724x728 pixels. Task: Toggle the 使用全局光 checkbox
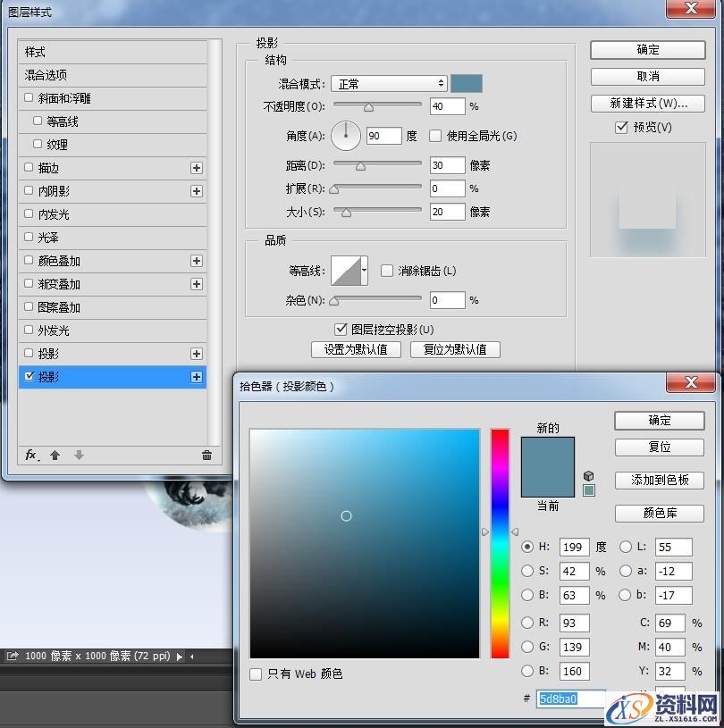436,135
